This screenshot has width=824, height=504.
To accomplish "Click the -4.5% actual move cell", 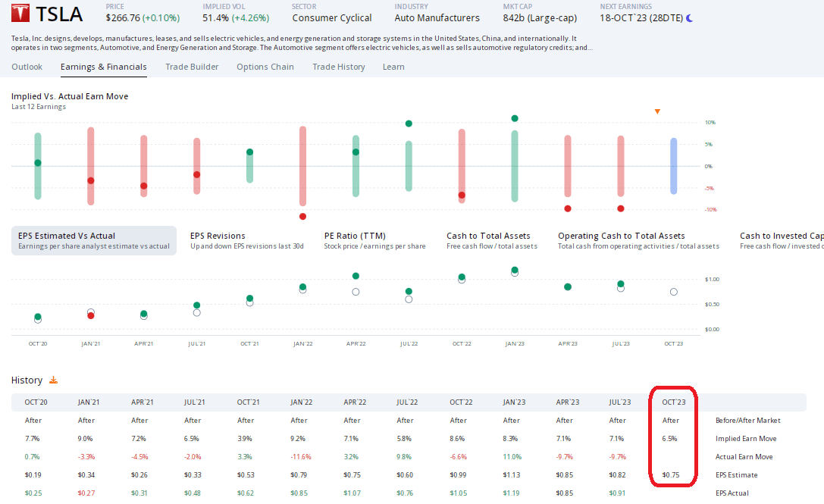I will pos(139,457).
